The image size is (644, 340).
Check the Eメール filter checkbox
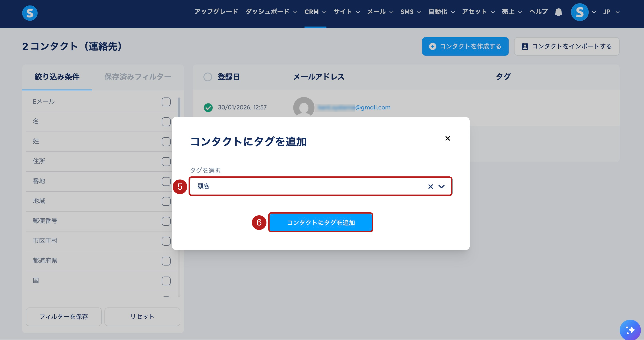point(166,102)
